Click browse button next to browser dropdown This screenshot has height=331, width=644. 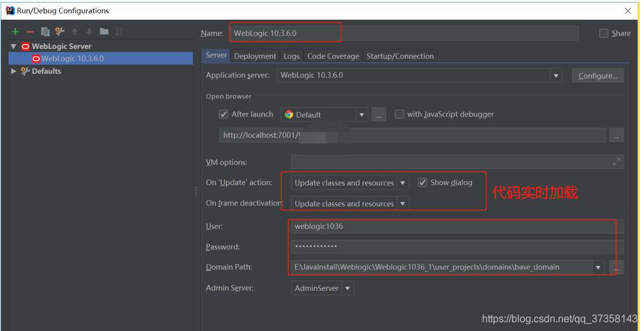(x=379, y=115)
